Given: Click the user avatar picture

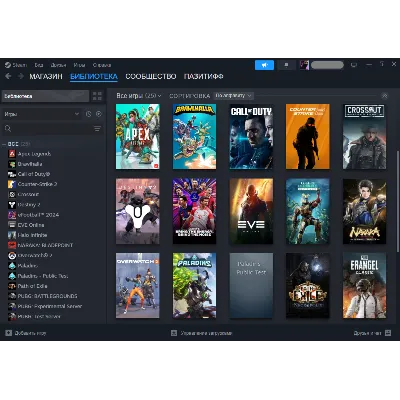Looking at the screenshot, I should 304,65.
